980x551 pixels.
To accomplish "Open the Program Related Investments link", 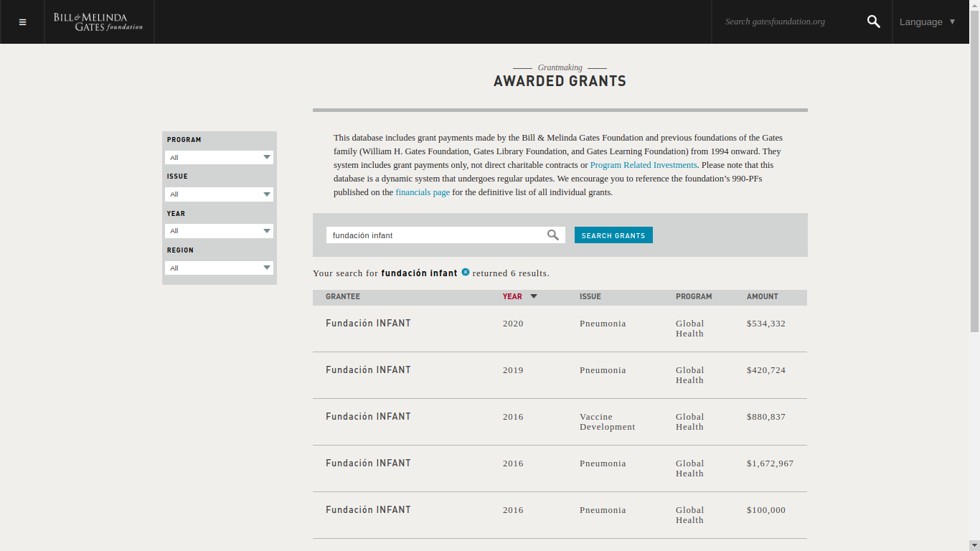I will pos(643,165).
